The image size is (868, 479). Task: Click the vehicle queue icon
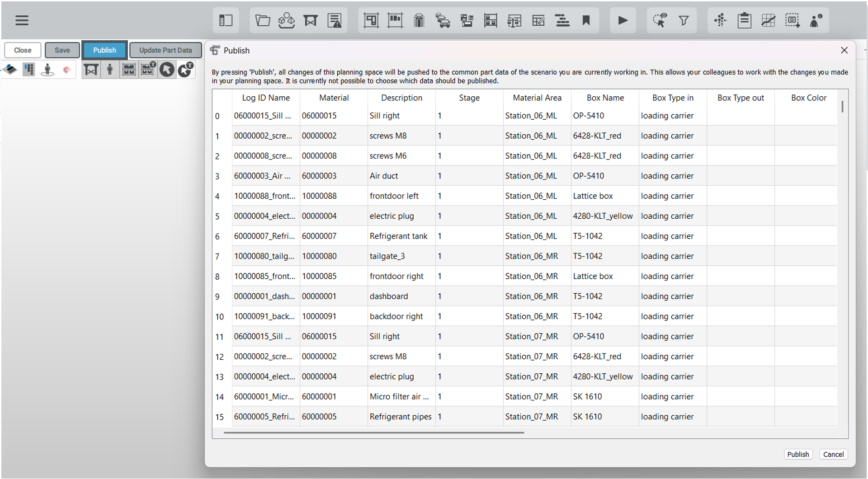pos(443,20)
